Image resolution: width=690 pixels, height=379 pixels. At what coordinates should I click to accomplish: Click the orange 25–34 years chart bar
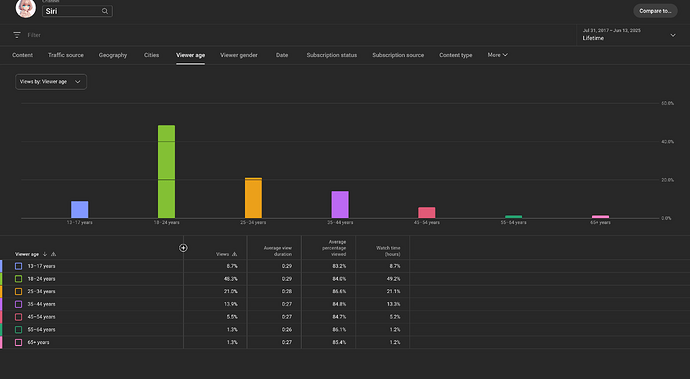pos(253,198)
